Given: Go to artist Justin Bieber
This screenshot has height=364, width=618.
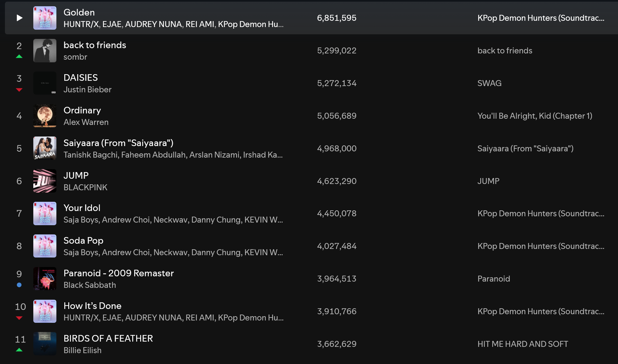Looking at the screenshot, I should (x=87, y=89).
